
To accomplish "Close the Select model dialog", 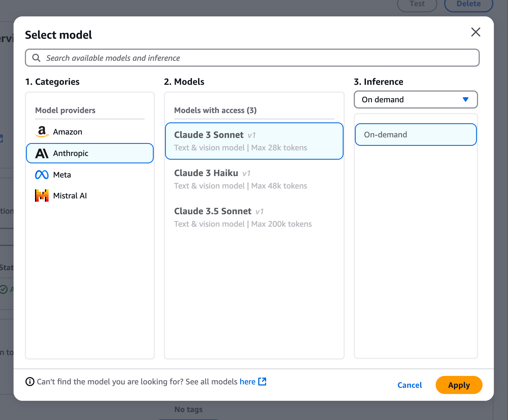I will point(476,32).
